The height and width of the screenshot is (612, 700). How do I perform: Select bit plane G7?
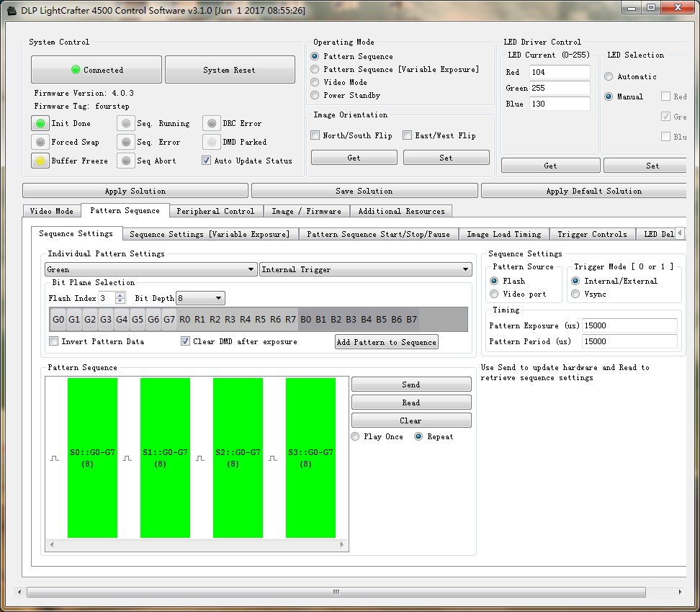click(x=169, y=320)
